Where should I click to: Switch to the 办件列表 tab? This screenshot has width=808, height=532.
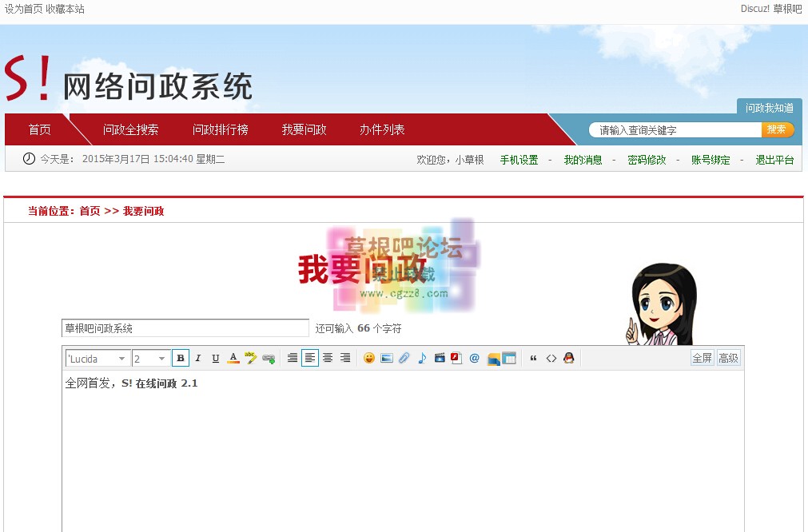(381, 129)
